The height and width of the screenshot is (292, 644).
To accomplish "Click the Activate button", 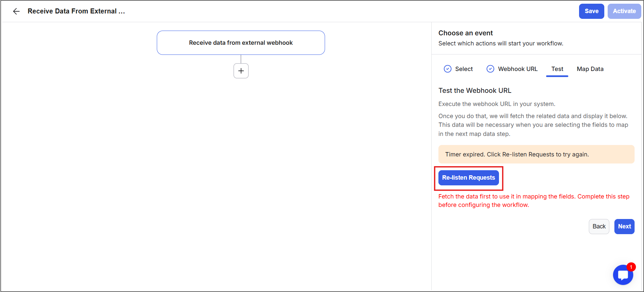I will click(x=624, y=11).
